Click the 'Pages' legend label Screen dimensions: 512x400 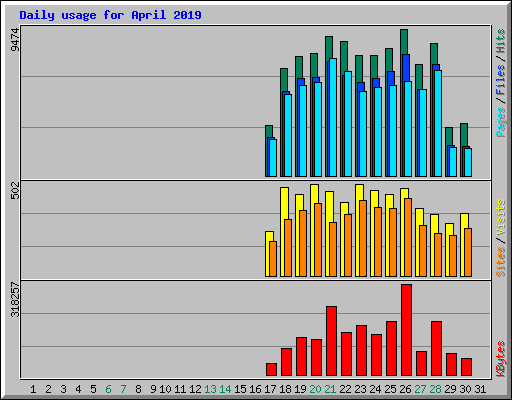pos(501,122)
